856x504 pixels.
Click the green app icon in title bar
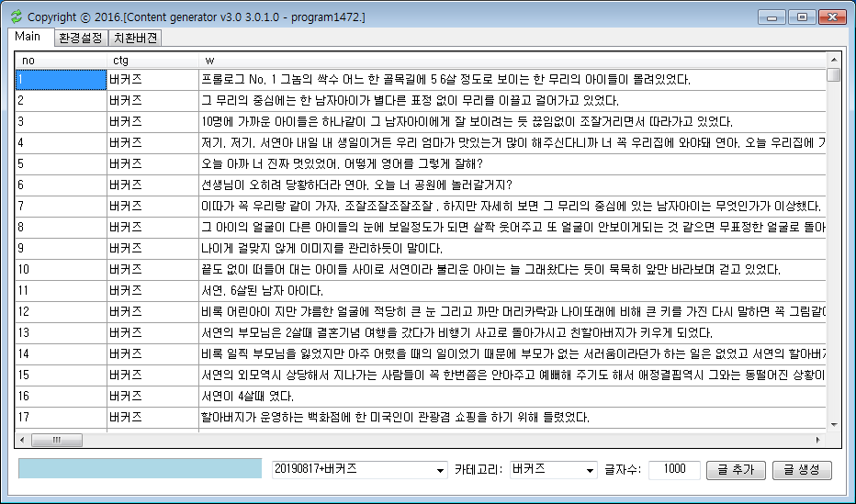click(x=15, y=17)
